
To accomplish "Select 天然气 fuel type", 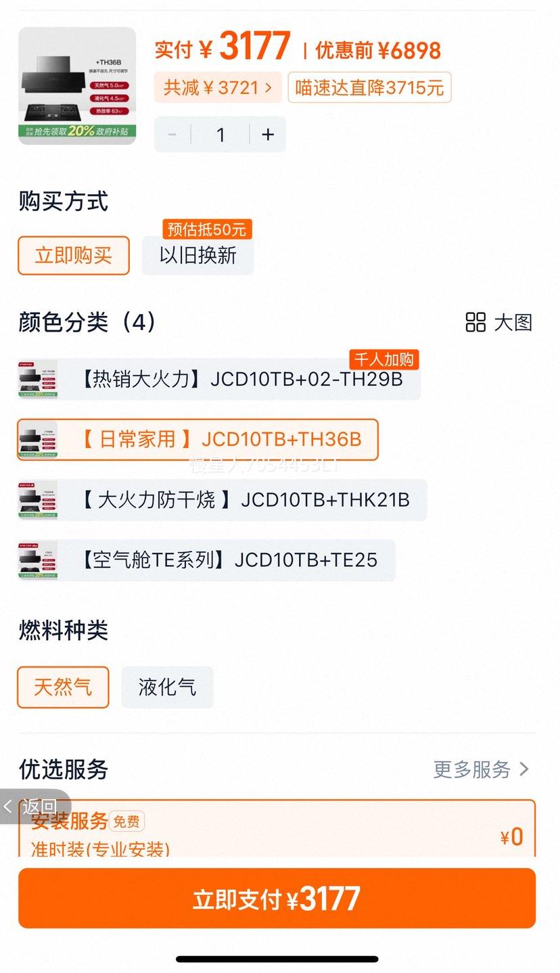I will pos(63,687).
